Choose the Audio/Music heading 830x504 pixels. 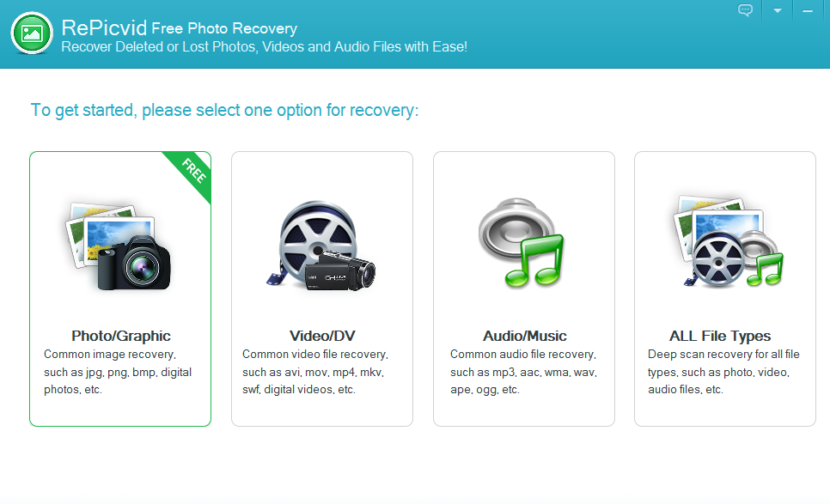[524, 336]
